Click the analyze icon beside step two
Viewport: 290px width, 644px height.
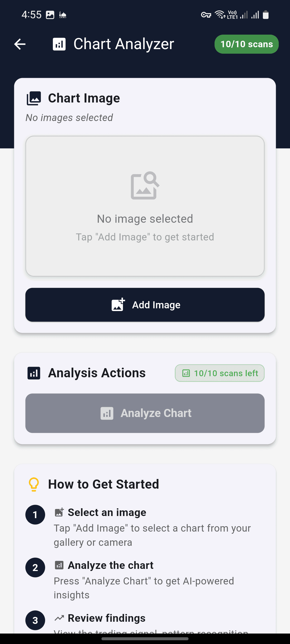pos(60,565)
